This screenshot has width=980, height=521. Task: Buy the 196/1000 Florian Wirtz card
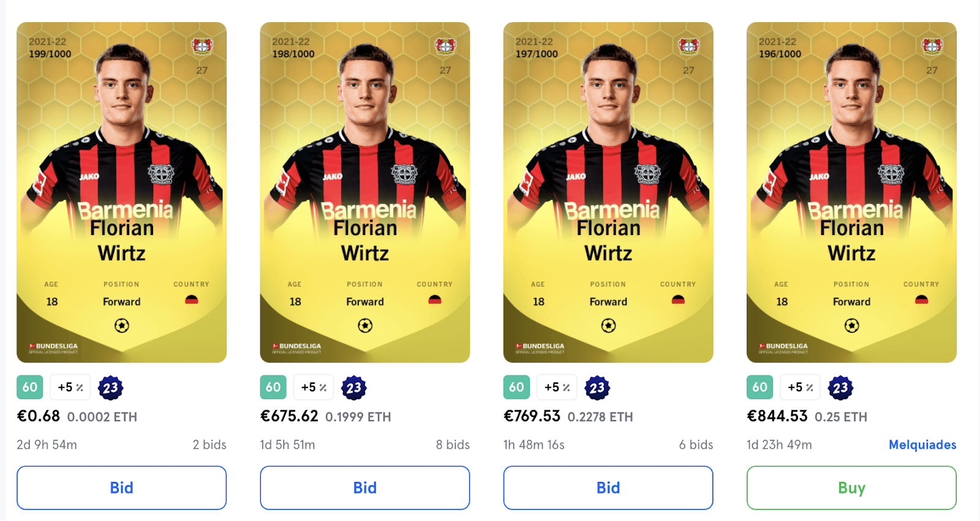pyautogui.click(x=851, y=488)
